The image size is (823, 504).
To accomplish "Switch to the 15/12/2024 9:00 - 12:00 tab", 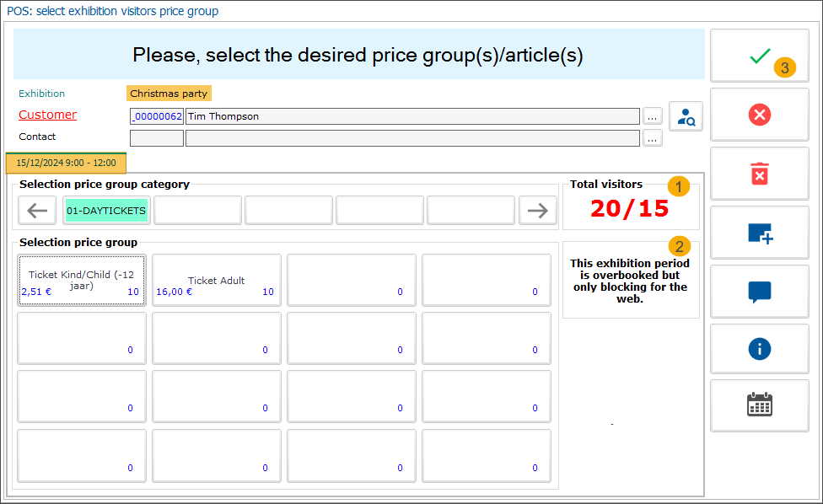I will coord(66,163).
